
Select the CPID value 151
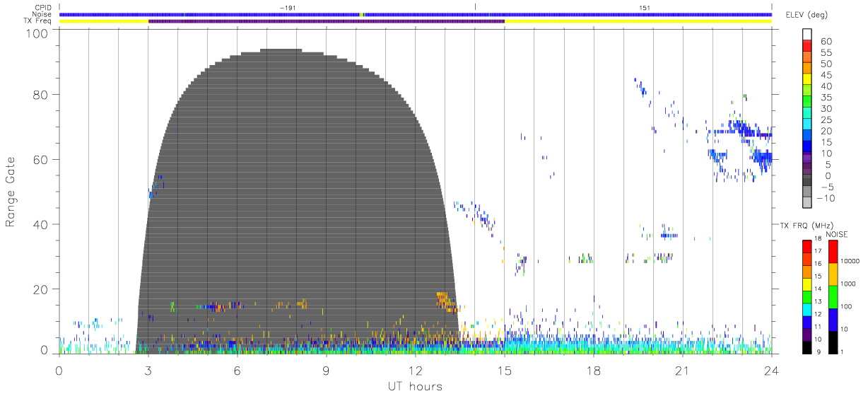point(645,8)
